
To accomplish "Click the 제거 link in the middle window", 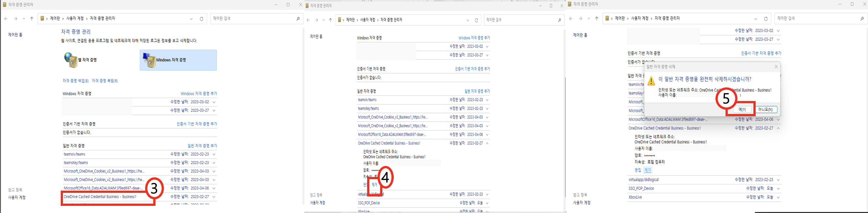I will click(x=374, y=185).
